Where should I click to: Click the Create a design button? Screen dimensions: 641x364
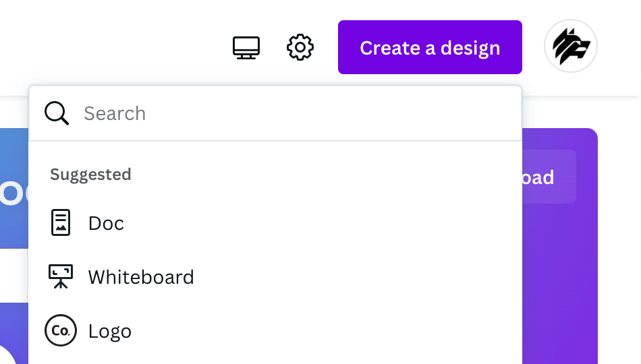[x=430, y=47]
